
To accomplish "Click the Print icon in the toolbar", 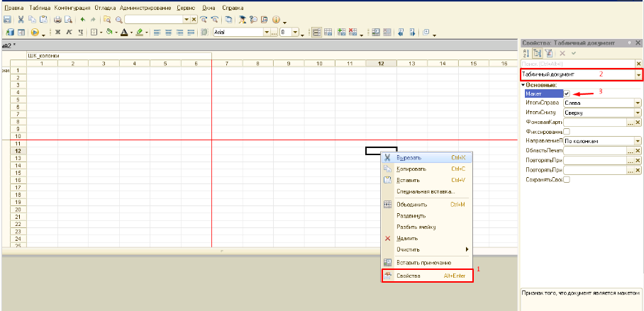I will 58,20.
